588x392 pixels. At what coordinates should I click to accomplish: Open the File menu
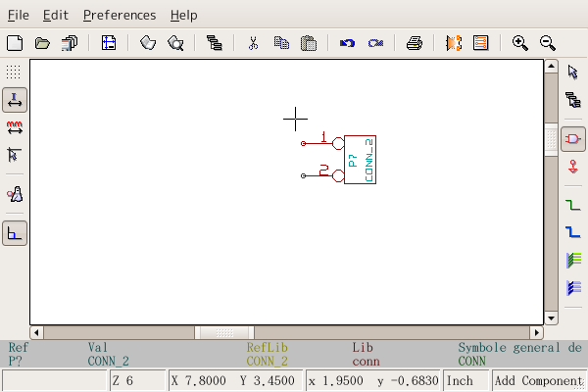19,15
